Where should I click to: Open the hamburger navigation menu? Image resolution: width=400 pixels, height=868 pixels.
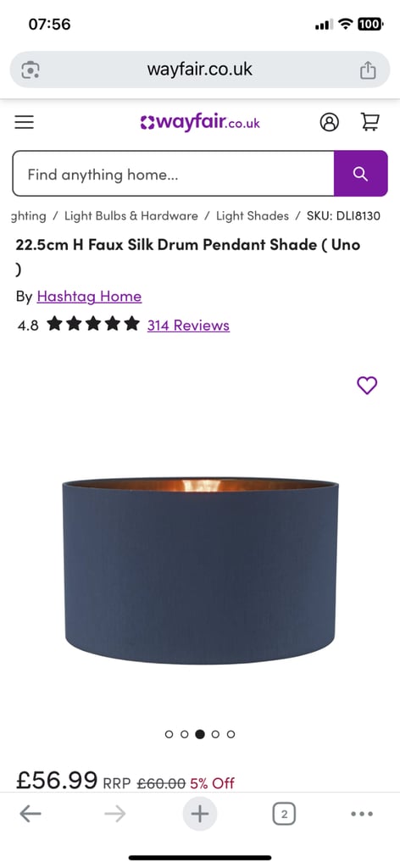tap(25, 122)
